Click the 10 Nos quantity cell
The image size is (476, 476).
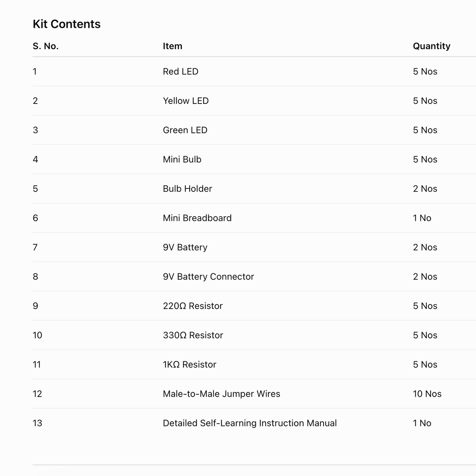click(x=427, y=394)
